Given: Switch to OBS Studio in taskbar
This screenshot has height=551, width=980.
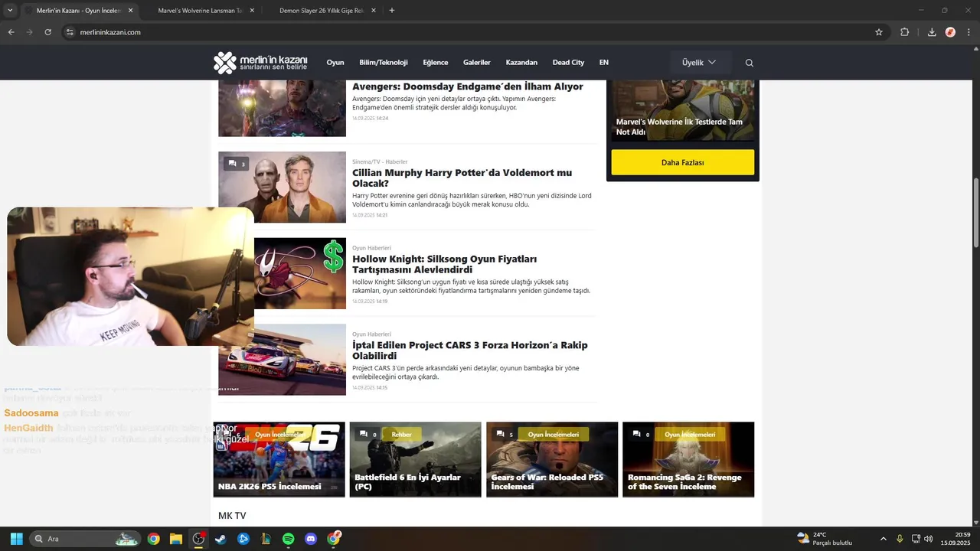Looking at the screenshot, I should coord(198,539).
